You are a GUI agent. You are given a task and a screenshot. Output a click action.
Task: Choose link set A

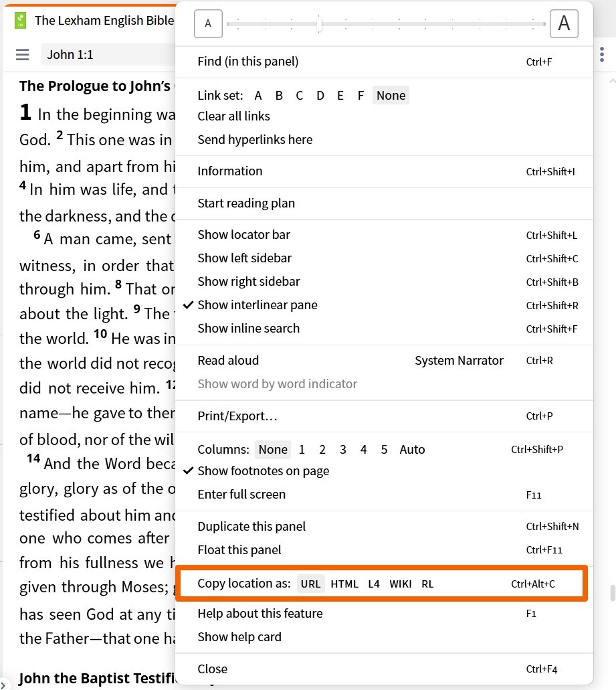tap(258, 96)
